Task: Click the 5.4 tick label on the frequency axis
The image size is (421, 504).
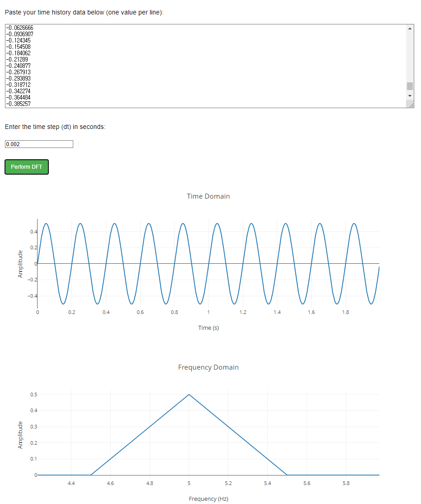Action: (x=267, y=483)
